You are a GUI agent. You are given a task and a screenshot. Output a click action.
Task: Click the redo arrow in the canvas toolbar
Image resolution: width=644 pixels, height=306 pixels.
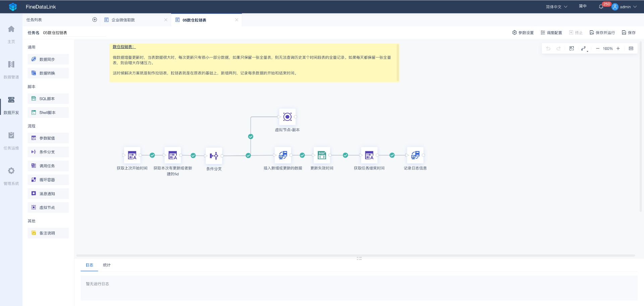coord(558,48)
